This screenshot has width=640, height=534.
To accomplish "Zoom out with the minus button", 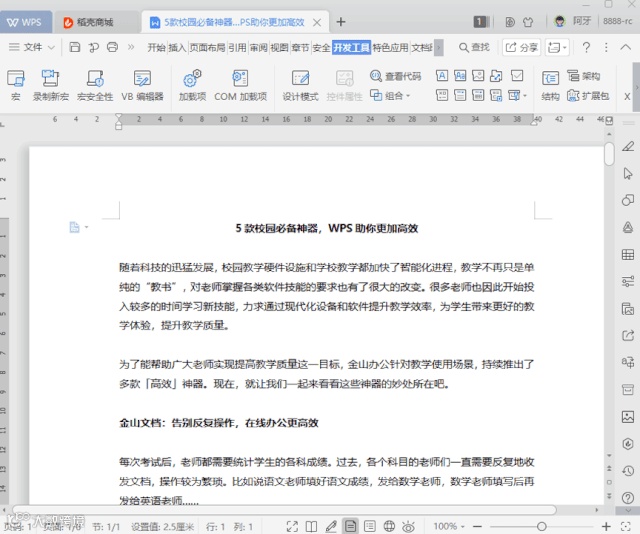I will tap(478, 526).
